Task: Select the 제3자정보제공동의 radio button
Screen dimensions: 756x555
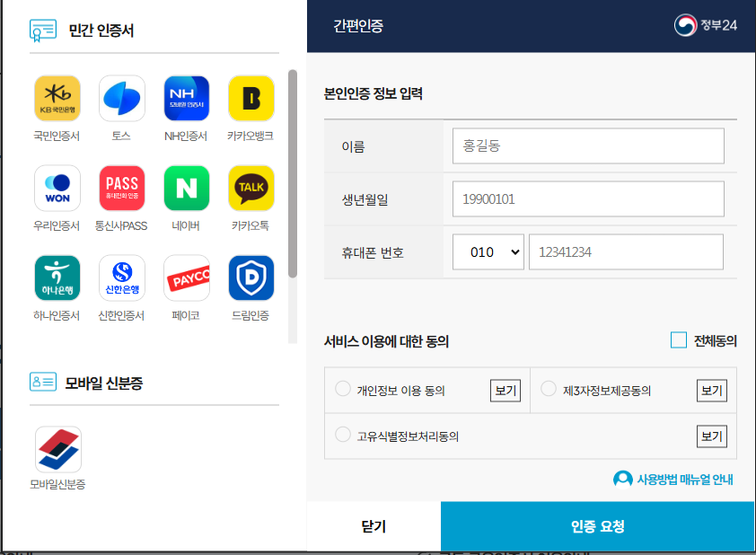Action: 549,389
